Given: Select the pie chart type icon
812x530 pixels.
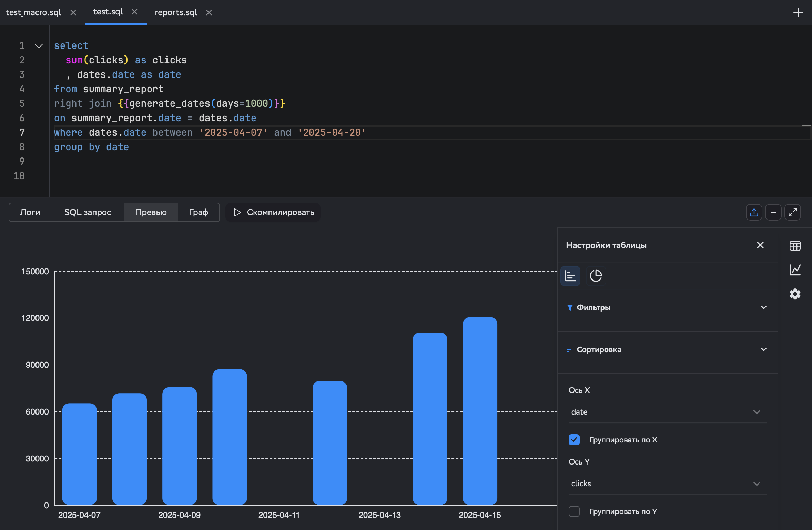Looking at the screenshot, I should (x=596, y=276).
